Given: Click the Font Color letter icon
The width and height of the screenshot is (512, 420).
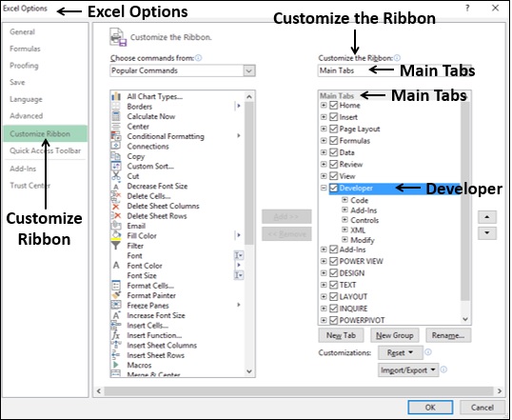Looking at the screenshot, I should coord(116,266).
